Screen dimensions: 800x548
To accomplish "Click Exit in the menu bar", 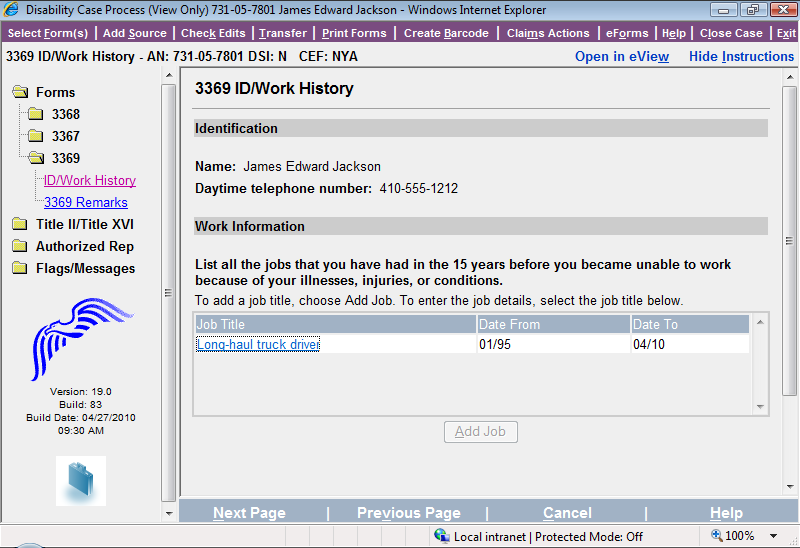I will coord(786,33).
